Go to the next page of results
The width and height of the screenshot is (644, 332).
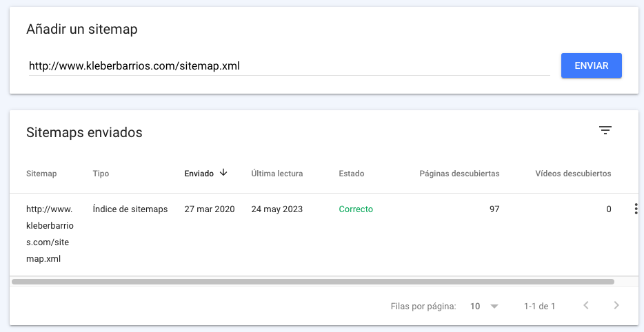click(616, 305)
